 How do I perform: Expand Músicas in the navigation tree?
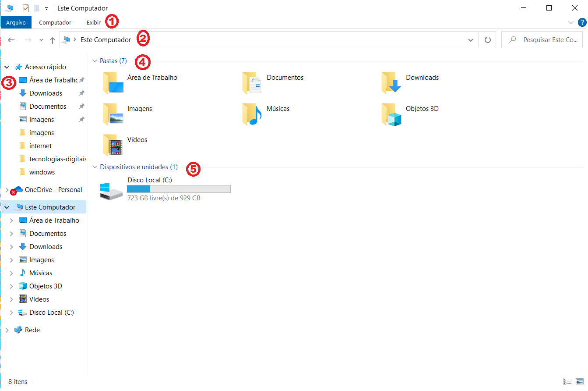point(12,273)
